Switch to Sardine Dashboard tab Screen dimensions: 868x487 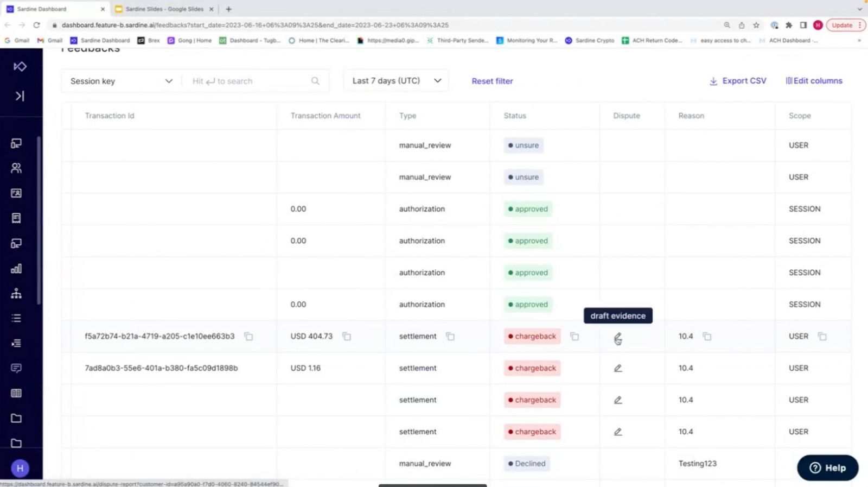(55, 9)
